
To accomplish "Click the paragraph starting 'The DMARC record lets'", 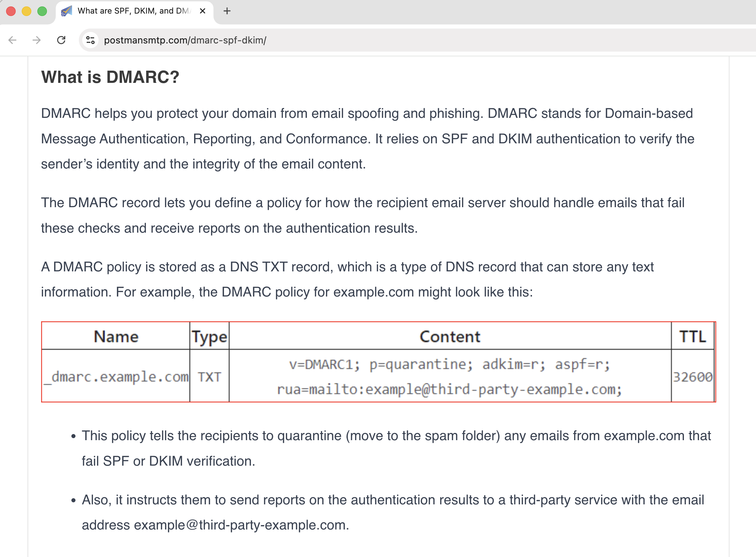I will [x=363, y=215].
